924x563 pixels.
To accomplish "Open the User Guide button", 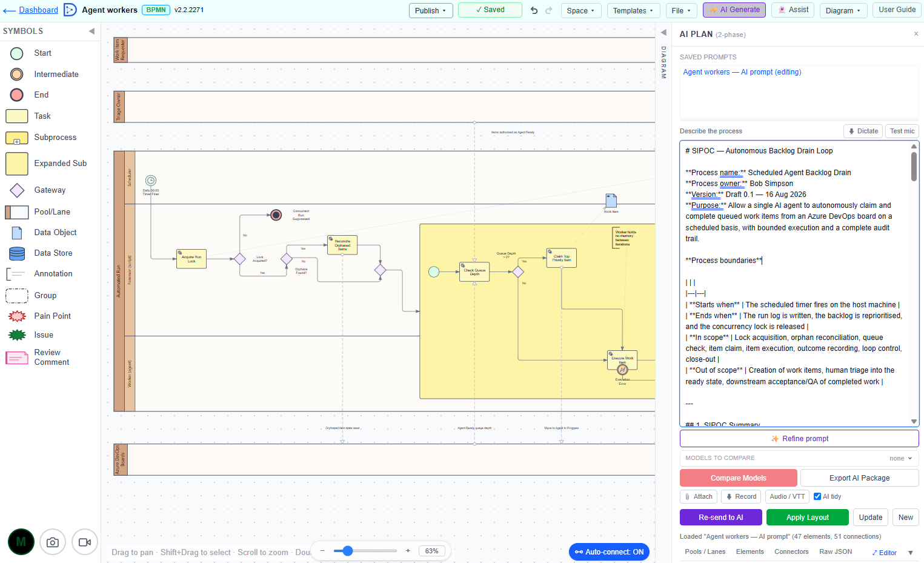I will pyautogui.click(x=897, y=10).
